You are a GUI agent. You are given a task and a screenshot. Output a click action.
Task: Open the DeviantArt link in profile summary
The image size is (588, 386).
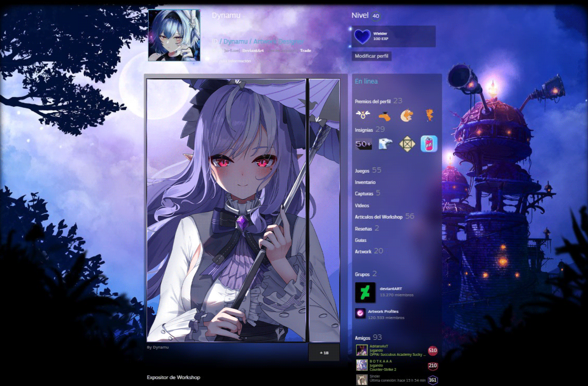[x=253, y=51]
